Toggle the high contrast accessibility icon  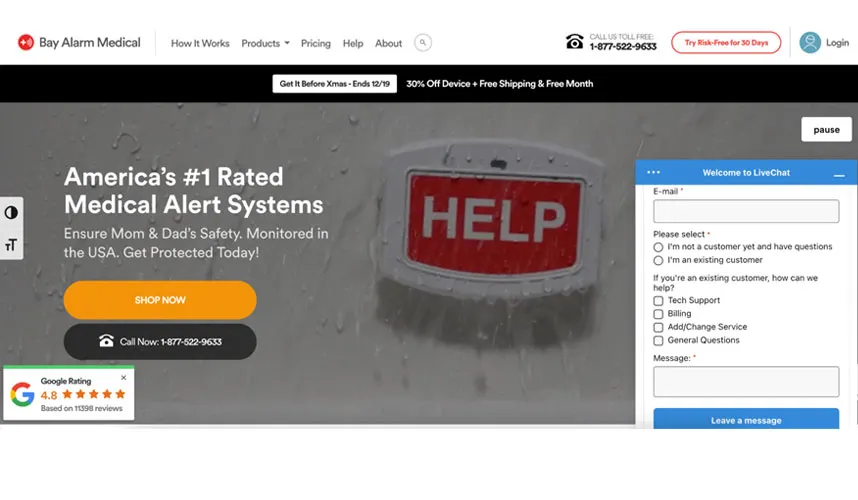11,213
